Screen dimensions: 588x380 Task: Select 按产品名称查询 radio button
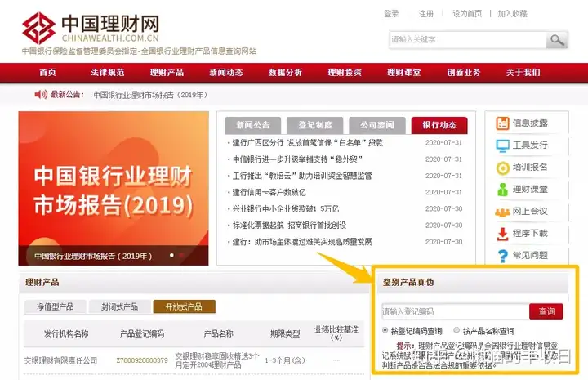[x=457, y=330]
